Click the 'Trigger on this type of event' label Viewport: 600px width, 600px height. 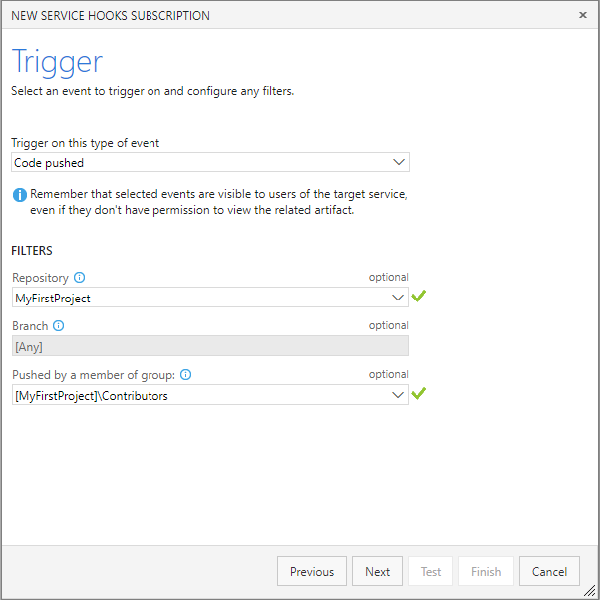tap(85, 143)
